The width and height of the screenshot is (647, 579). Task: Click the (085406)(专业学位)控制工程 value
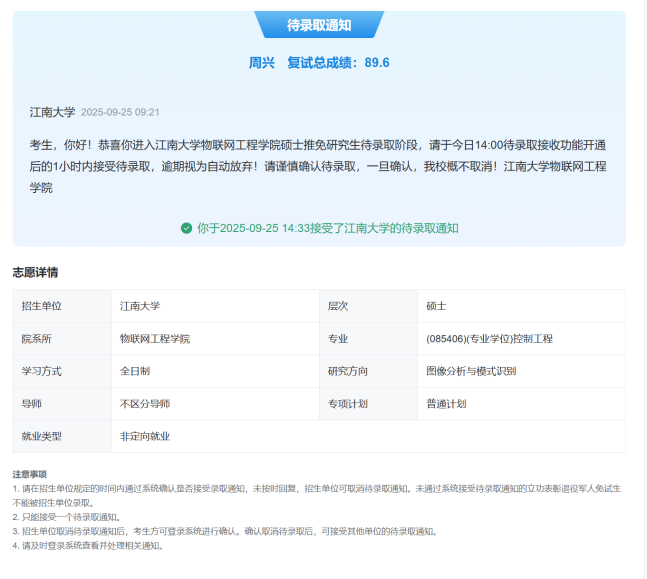[x=489, y=339]
